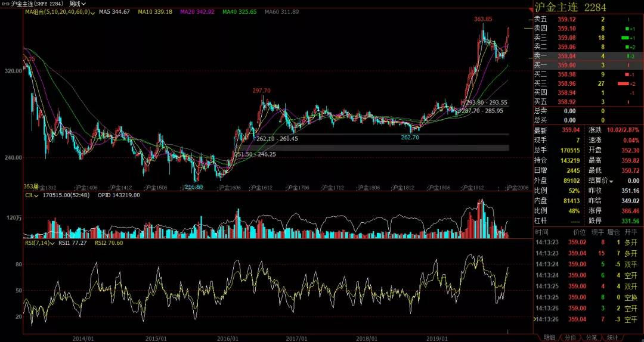The height and width of the screenshot is (342, 644).
Task: Open the CJL volume indicator dropdown
Action: coord(32,195)
